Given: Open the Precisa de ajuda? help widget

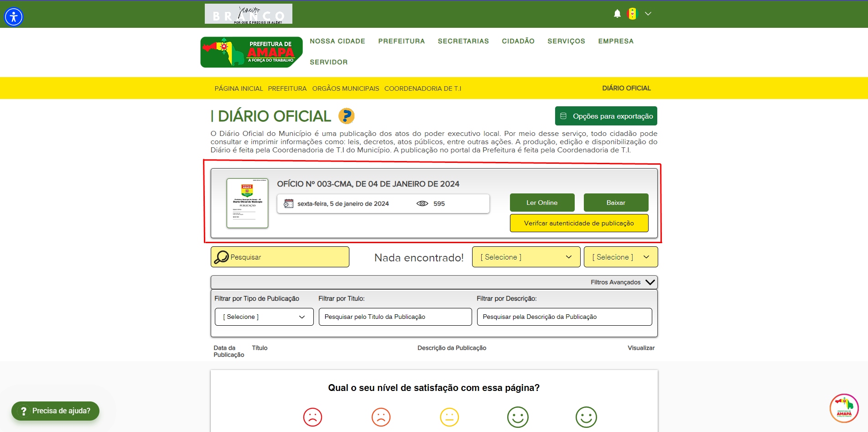Looking at the screenshot, I should tap(55, 411).
